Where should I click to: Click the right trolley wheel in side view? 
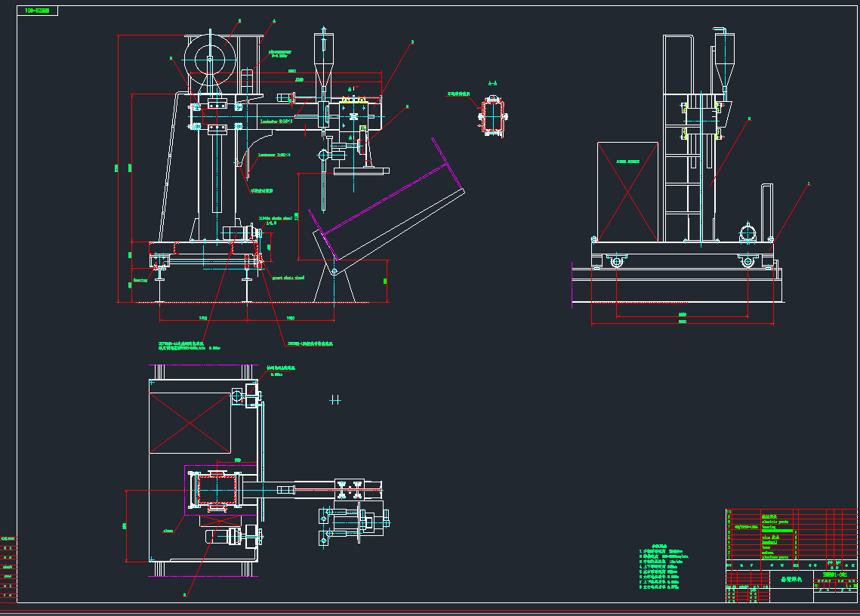[747, 261]
